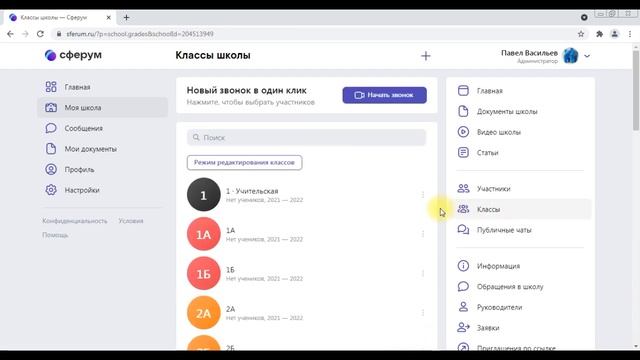Open class 1Б row
640x360 pixels.
(307, 273)
